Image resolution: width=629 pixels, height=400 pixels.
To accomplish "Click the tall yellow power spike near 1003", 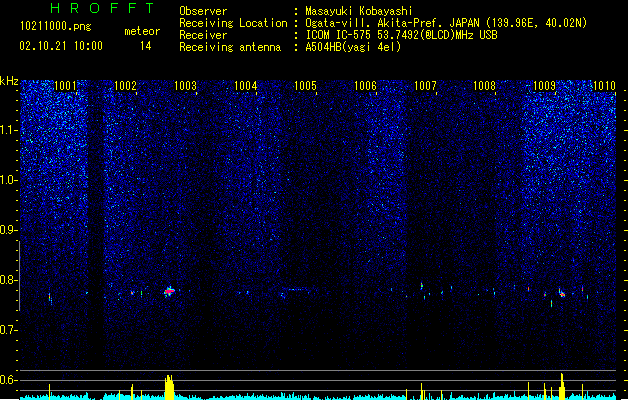I will coord(169,387).
